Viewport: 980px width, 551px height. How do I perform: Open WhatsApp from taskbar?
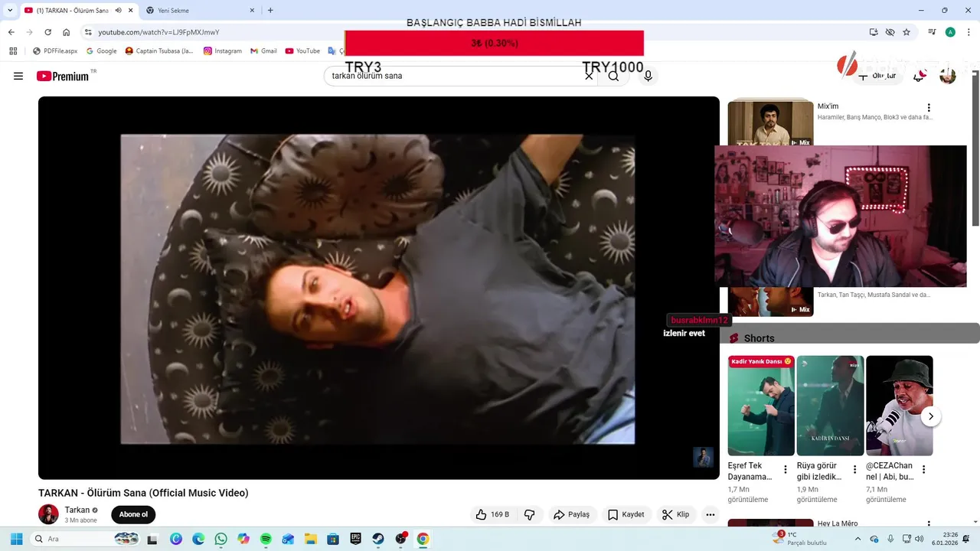220,539
